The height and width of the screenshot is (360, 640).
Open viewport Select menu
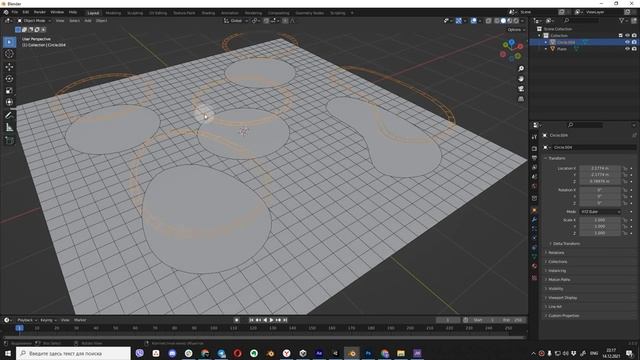tap(74, 20)
